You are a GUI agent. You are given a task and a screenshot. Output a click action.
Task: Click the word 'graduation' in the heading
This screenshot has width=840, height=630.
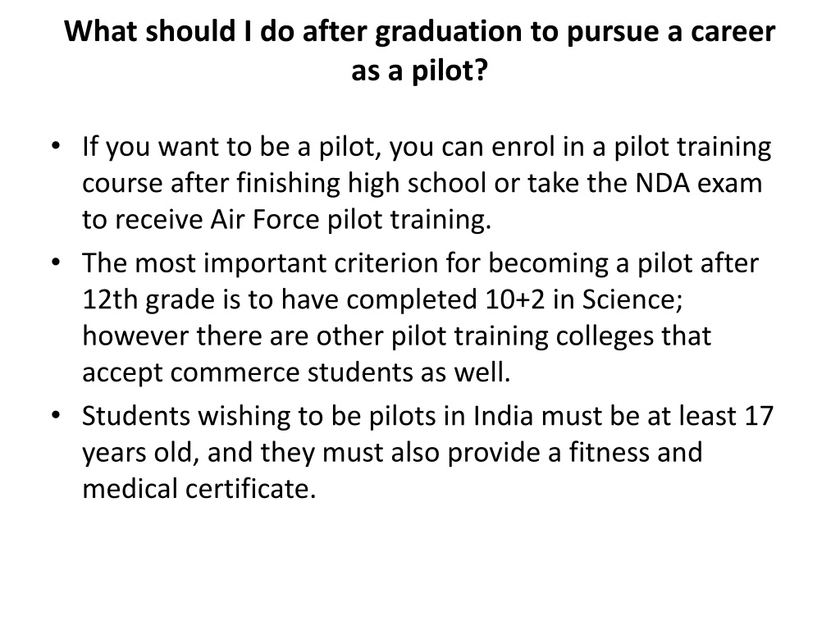pos(448,32)
